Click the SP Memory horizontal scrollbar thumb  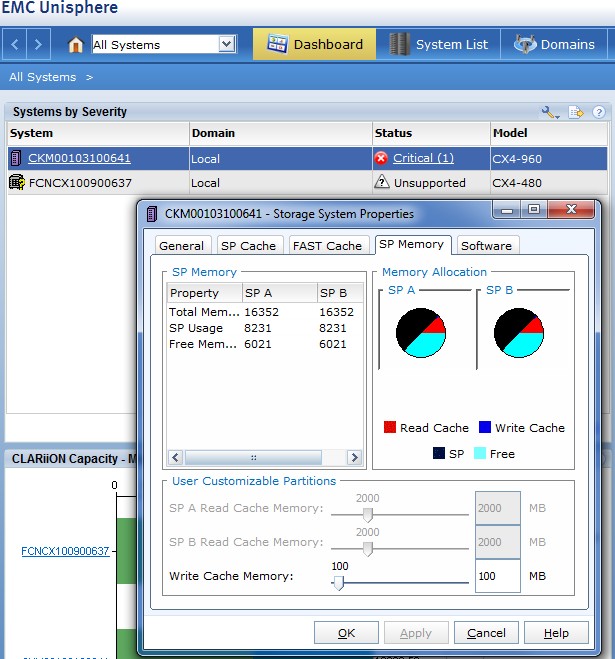click(253, 457)
